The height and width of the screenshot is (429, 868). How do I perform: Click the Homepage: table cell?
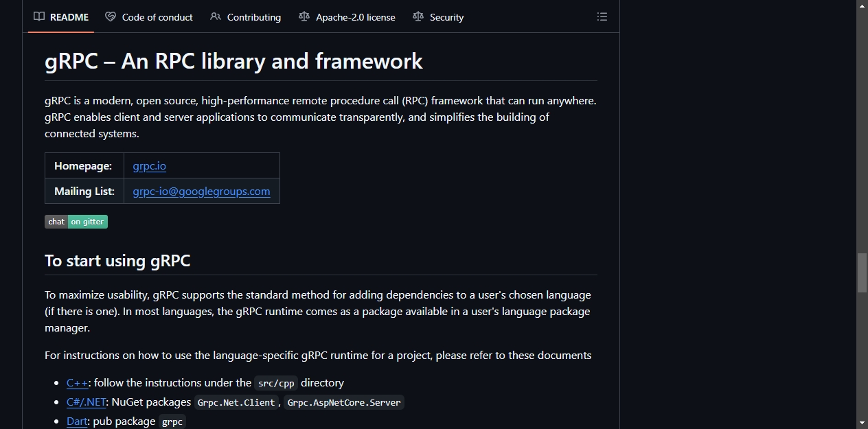pos(84,166)
